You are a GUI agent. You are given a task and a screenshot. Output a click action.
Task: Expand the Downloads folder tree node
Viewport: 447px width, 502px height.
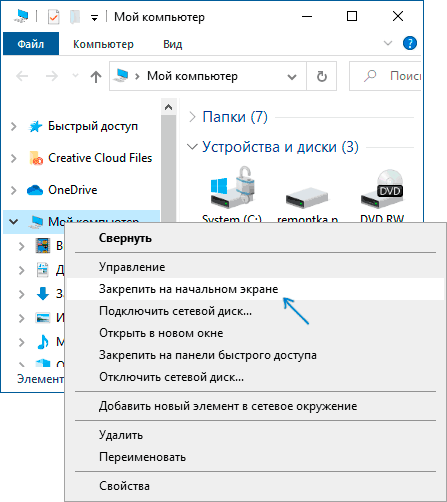pos(22,294)
